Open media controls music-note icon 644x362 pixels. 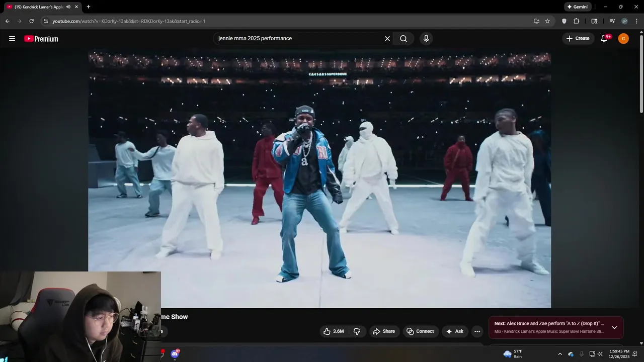coord(612,21)
